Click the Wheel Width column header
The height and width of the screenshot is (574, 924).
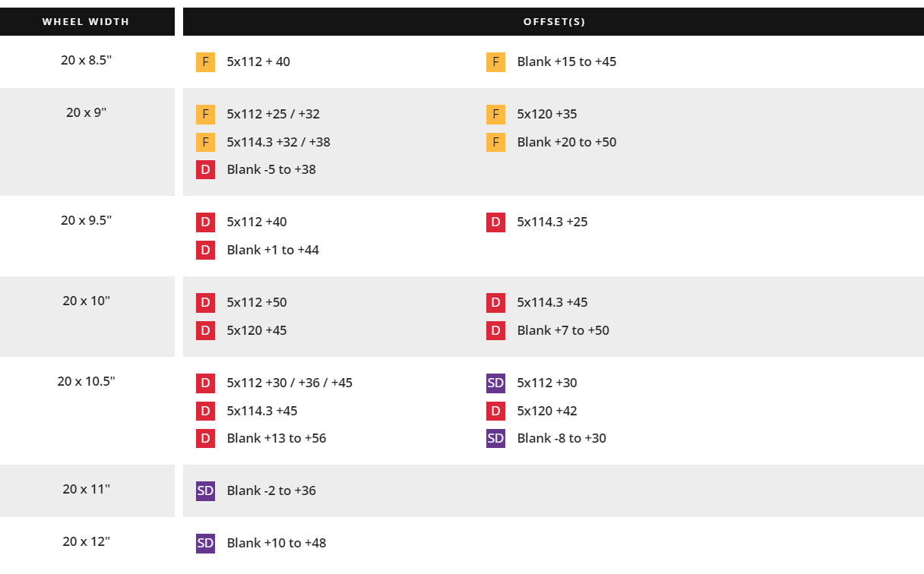86,22
